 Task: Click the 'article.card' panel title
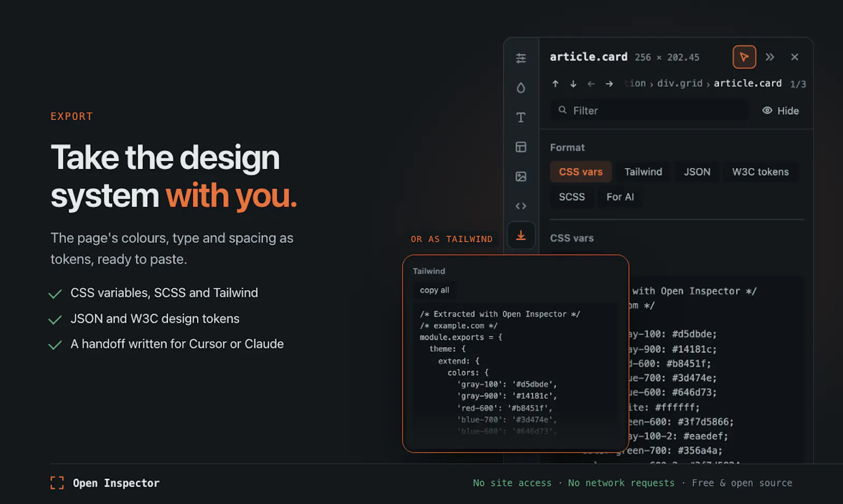(x=589, y=57)
